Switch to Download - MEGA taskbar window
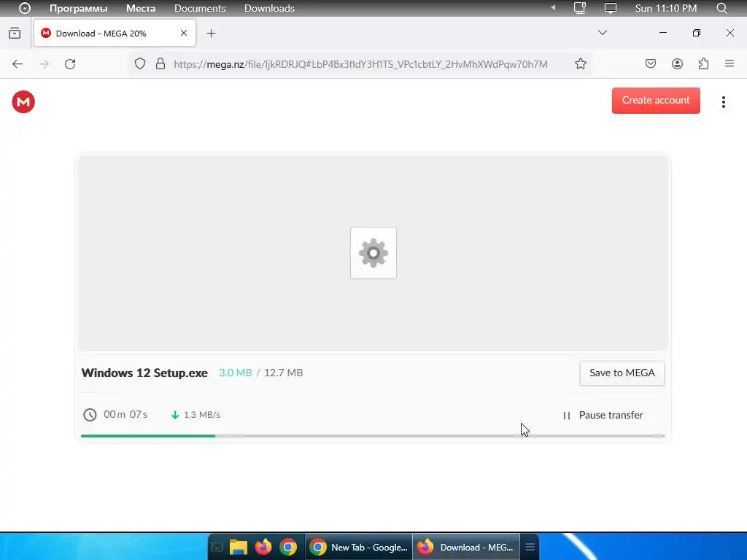 point(466,547)
